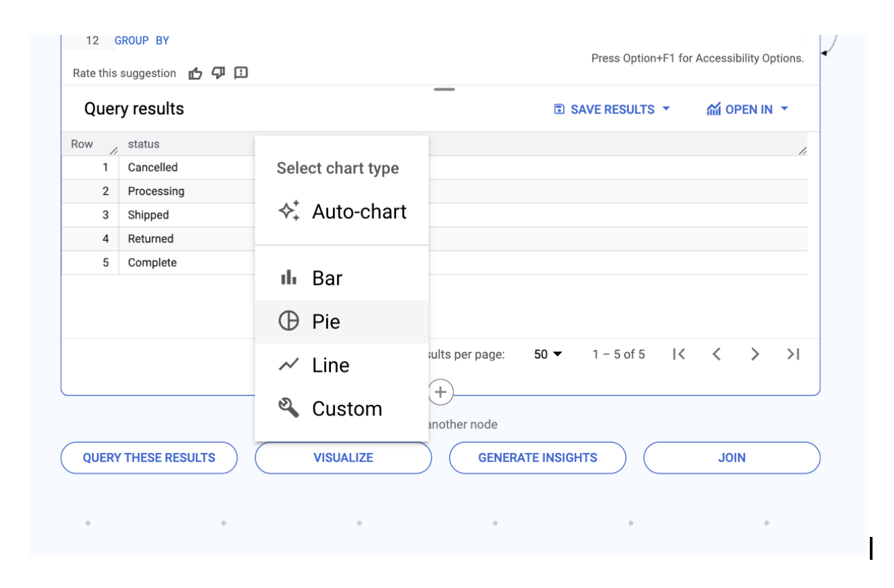Grab the results panel resize handle
The width and height of the screenshot is (894, 588).
tap(444, 89)
